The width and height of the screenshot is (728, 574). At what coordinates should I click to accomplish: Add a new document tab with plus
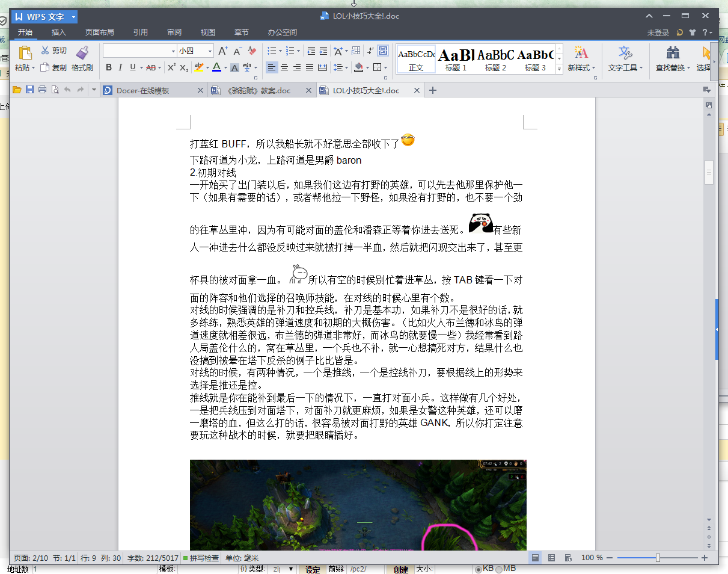coord(432,91)
